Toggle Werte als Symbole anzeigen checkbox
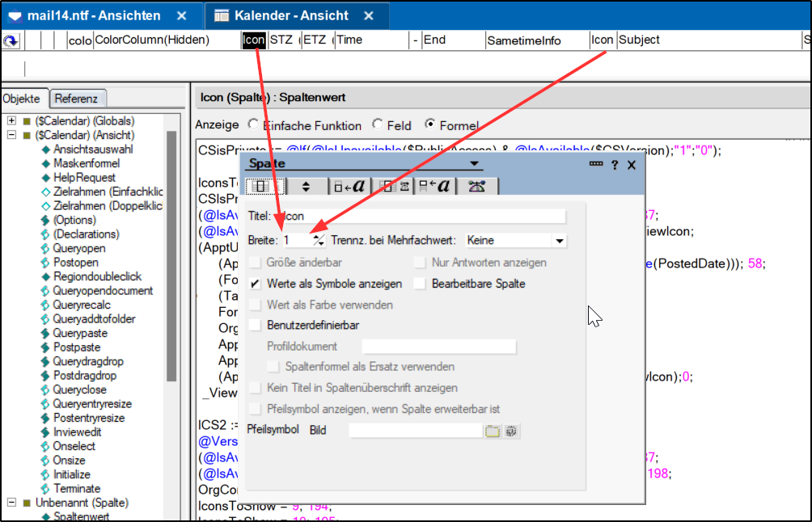This screenshot has width=812, height=522. (x=256, y=284)
